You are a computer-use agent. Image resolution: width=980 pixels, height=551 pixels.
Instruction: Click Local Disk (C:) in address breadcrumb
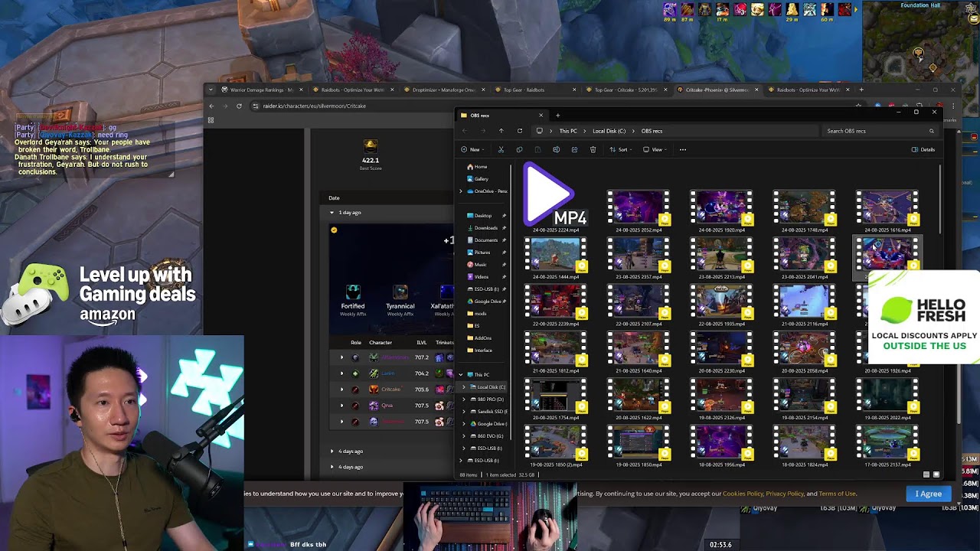pos(609,131)
